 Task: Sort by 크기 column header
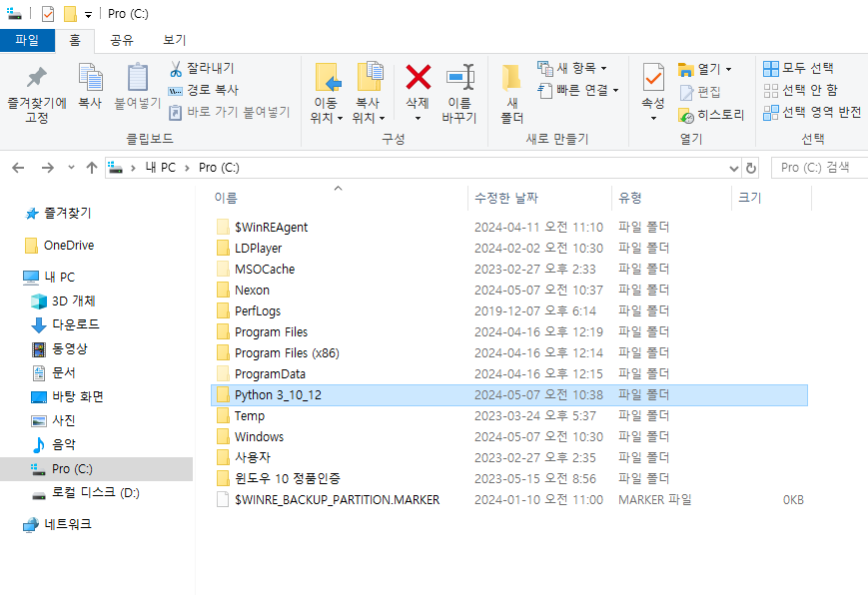[750, 198]
